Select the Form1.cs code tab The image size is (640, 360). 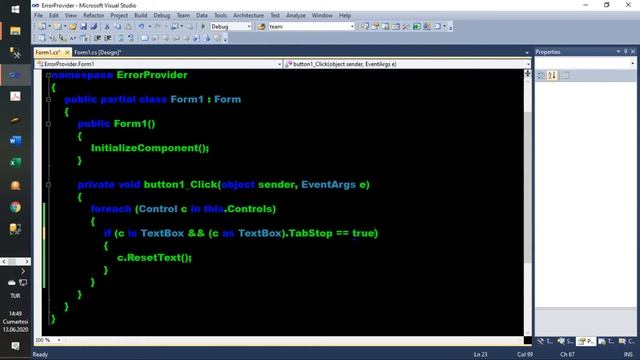click(47, 53)
